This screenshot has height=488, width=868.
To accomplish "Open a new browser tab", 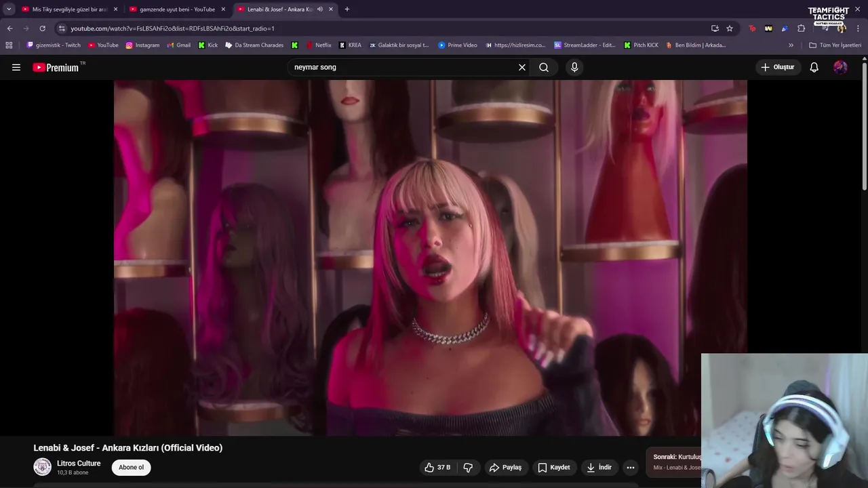I will click(x=347, y=9).
